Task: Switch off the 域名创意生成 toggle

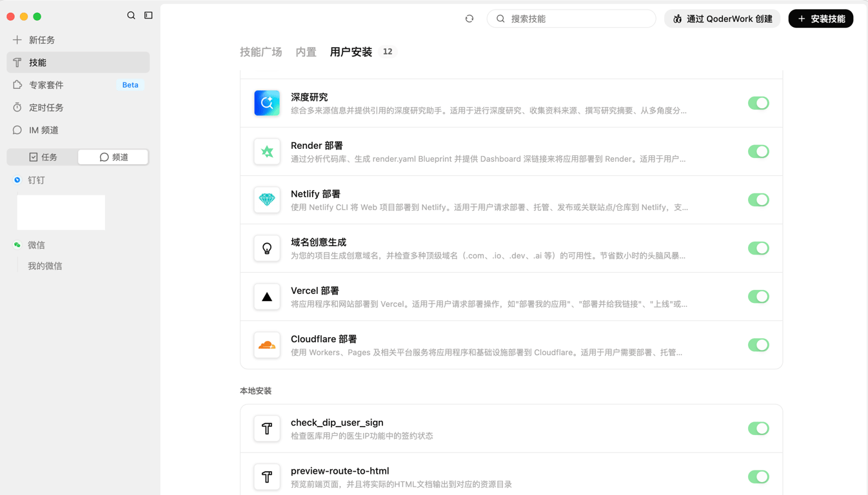Action: click(x=758, y=248)
